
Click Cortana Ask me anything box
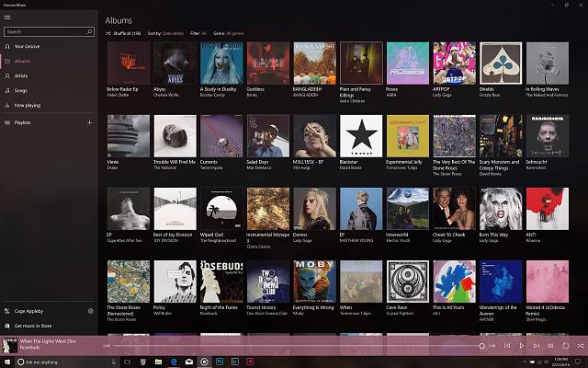[67, 362]
